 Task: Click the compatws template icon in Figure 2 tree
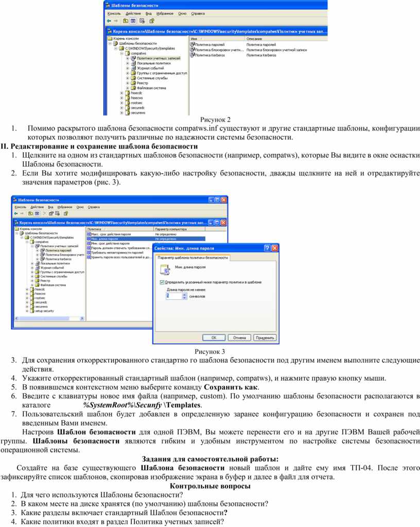click(128, 54)
